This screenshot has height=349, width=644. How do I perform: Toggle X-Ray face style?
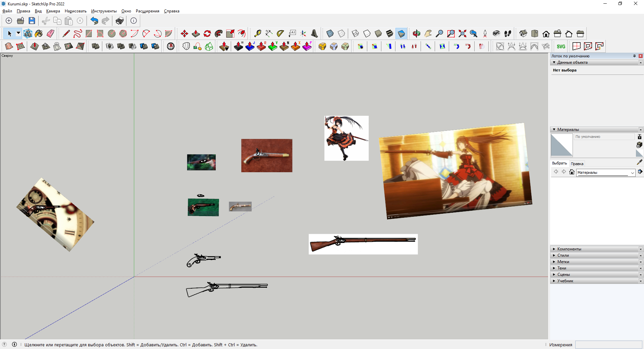click(x=330, y=34)
